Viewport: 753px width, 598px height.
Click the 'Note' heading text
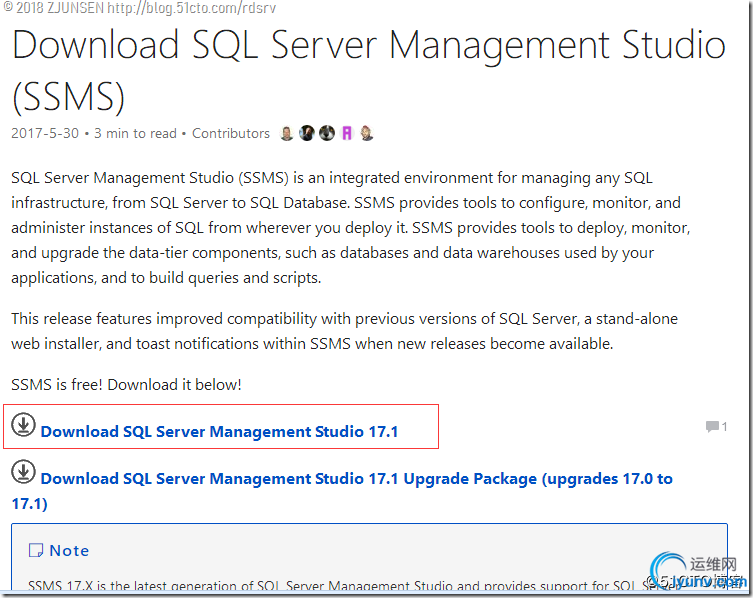[69, 550]
